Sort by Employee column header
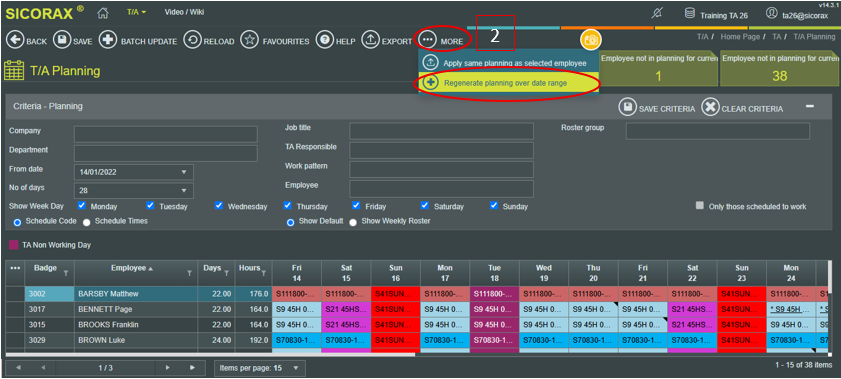The image size is (841, 379). pos(132,268)
